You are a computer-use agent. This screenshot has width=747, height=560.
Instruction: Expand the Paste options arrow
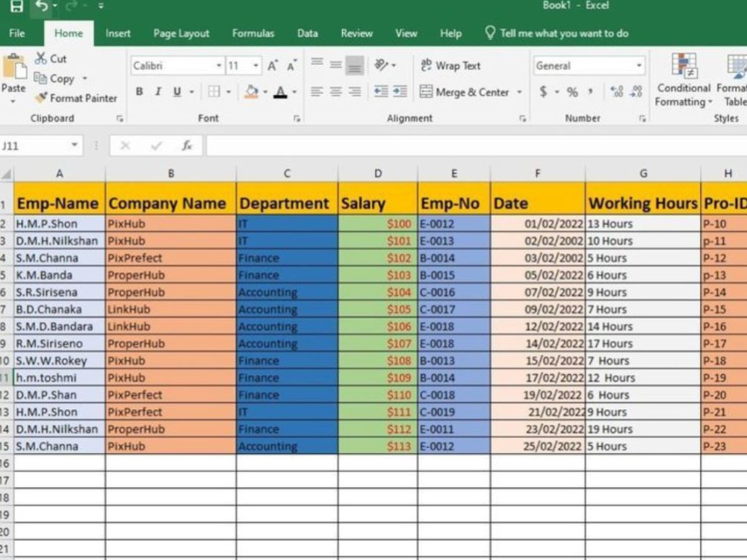(13, 101)
